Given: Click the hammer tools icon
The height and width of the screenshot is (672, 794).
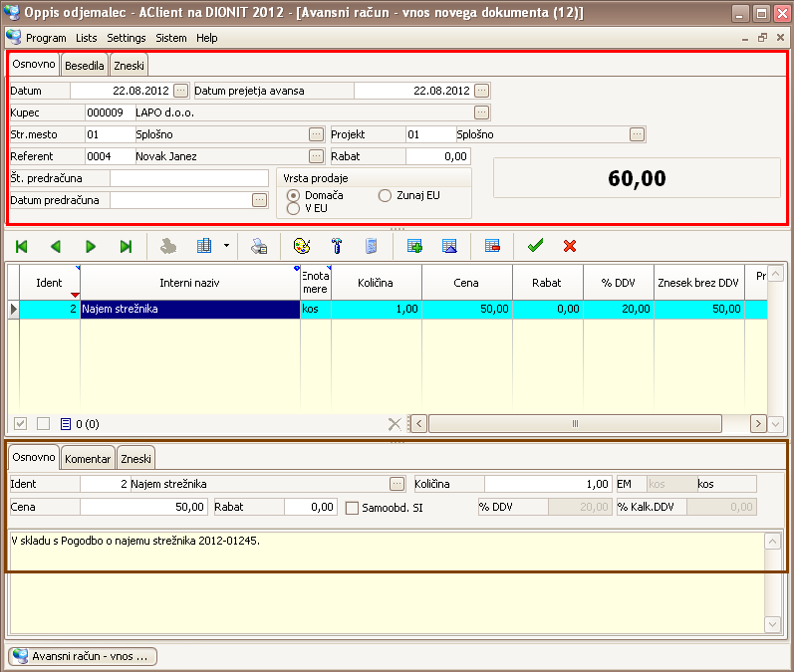Looking at the screenshot, I should pos(337,246).
